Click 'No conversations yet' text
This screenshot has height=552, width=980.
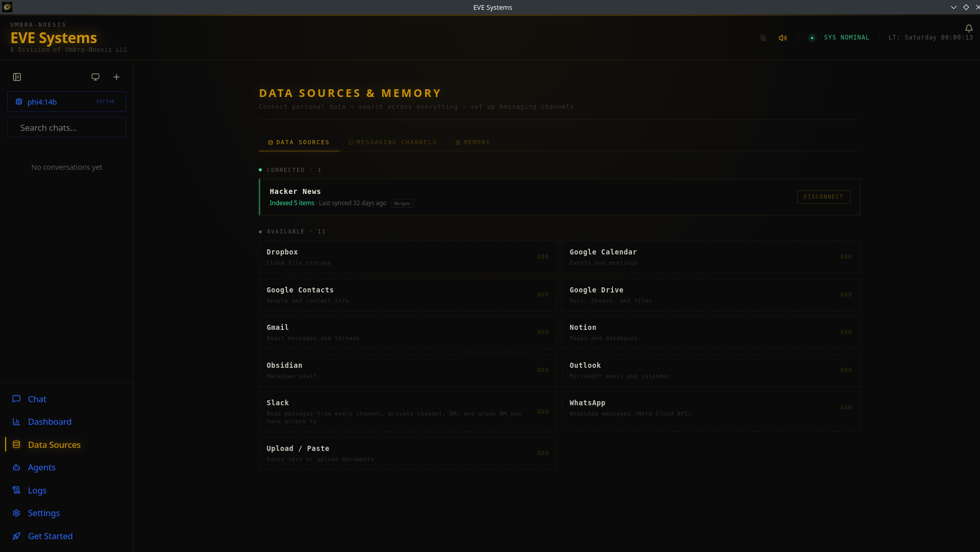point(67,167)
